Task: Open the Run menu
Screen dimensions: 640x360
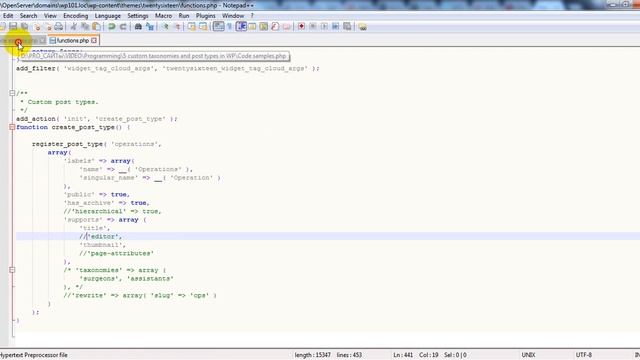Action: click(x=184, y=16)
